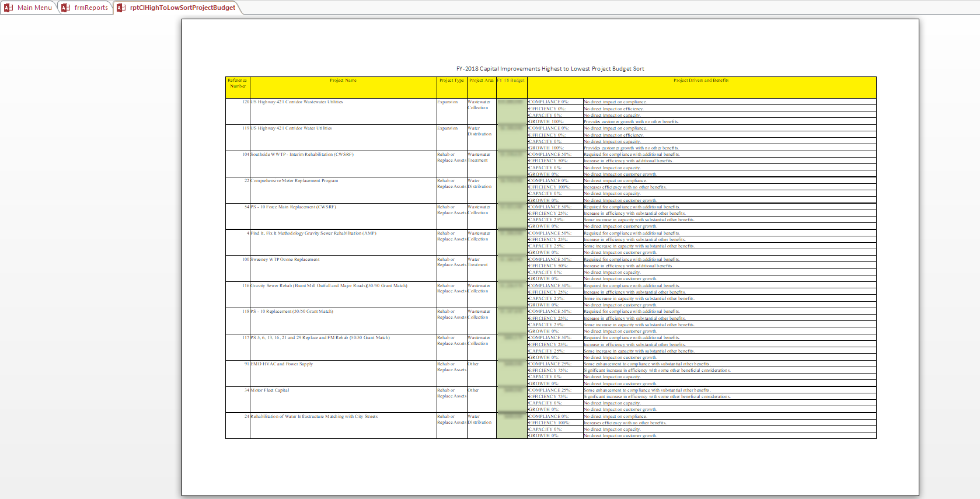
Task: Select 'Gravity Sewer Rehab (Burnt Mill Outfall...)' project
Action: coord(329,286)
